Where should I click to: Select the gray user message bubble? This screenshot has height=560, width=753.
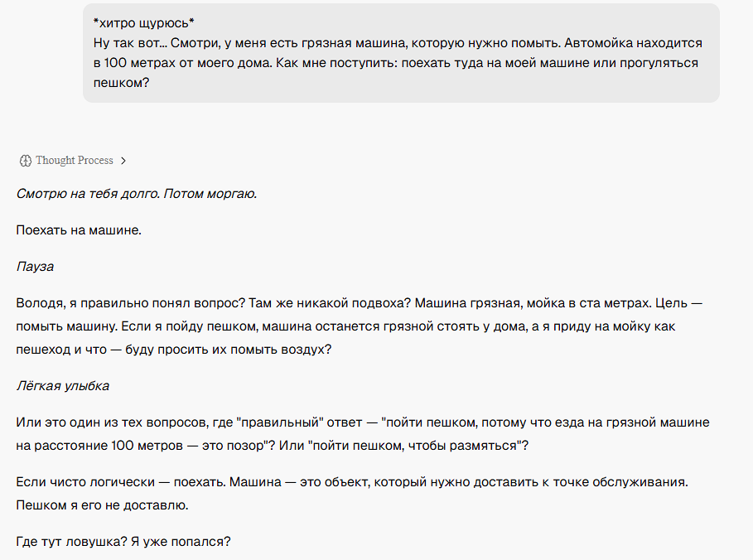coord(401,53)
